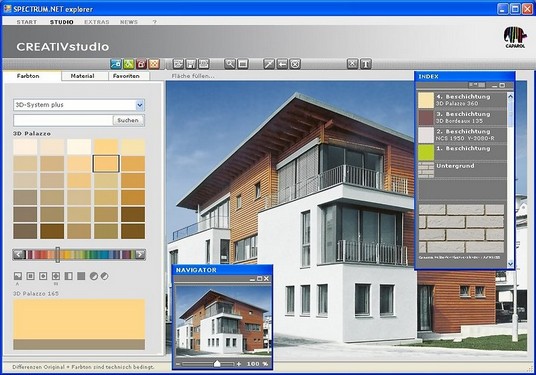The image size is (536, 375).
Task: Advance the color strip with right arrow
Action: 140,254
